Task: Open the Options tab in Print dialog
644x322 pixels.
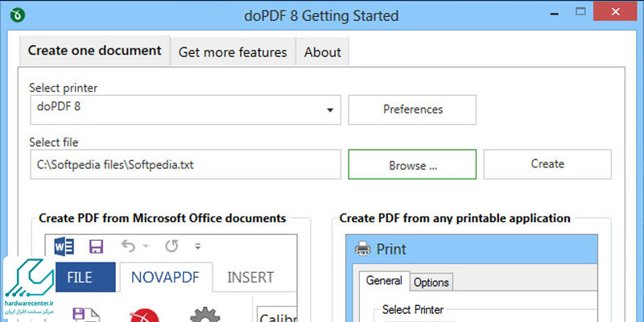Action: click(x=431, y=283)
